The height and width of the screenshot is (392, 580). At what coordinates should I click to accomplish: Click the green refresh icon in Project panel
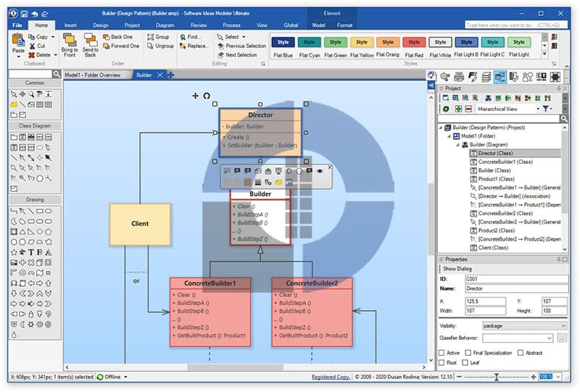tap(446, 109)
